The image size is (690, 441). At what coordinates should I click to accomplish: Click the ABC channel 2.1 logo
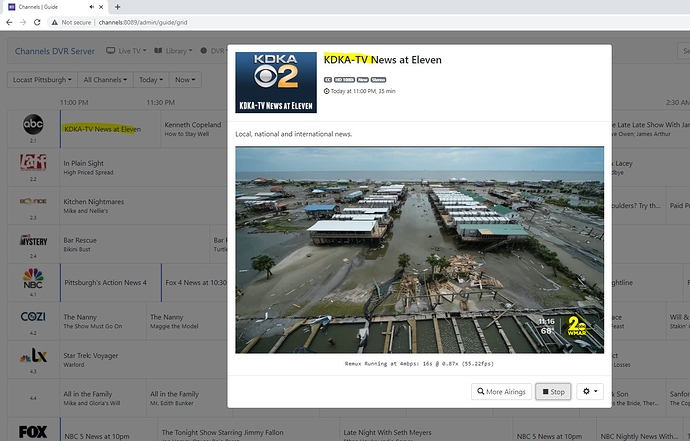tap(33, 124)
